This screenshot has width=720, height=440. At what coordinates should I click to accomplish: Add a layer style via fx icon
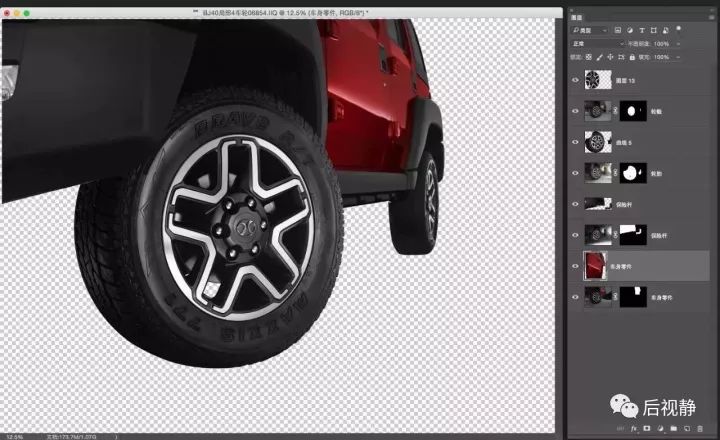click(x=634, y=429)
